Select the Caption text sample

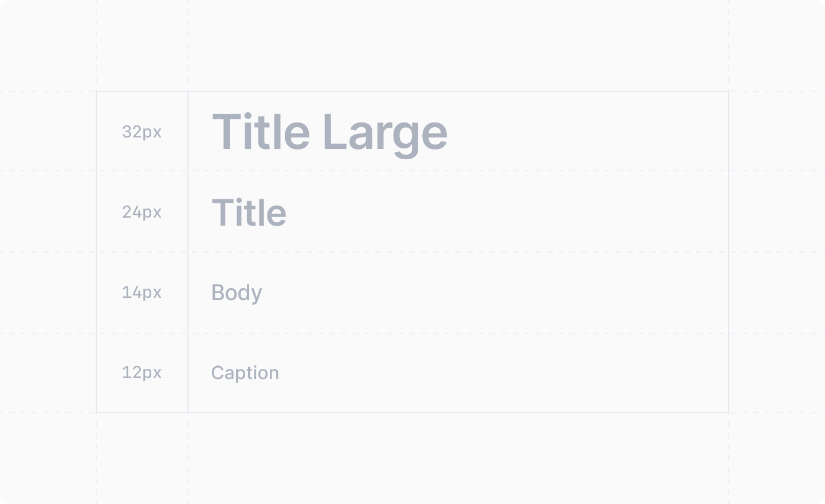tap(245, 373)
